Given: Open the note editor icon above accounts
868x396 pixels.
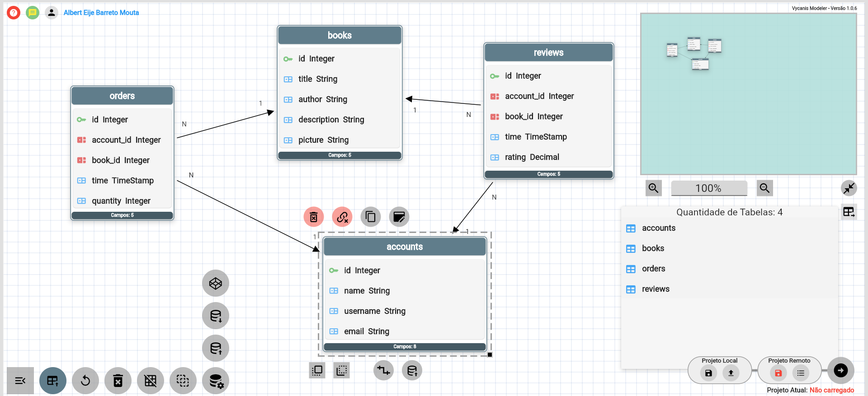Looking at the screenshot, I should pos(399,217).
